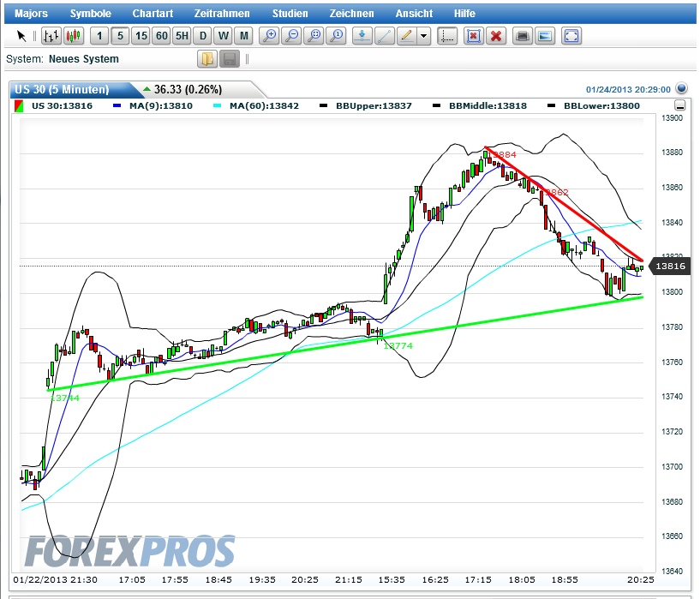Select the arrow pointer tool
This screenshot has width=700, height=599.
tap(21, 36)
